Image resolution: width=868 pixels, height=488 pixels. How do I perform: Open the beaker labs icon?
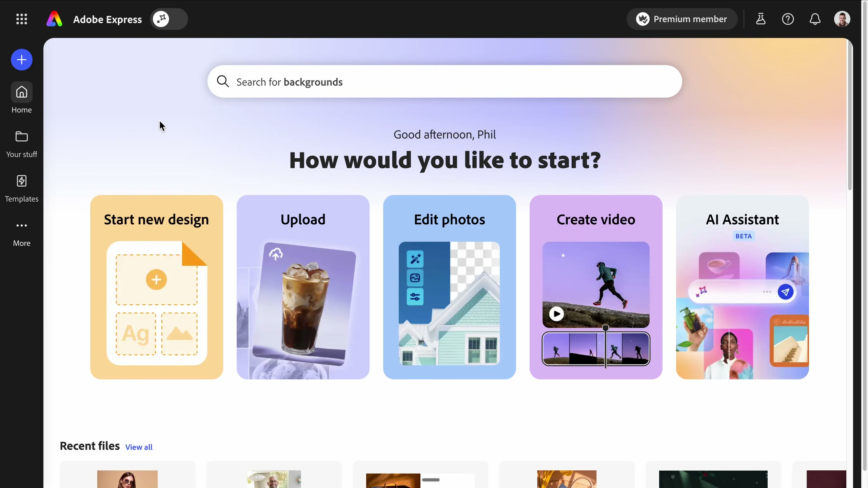[761, 19]
